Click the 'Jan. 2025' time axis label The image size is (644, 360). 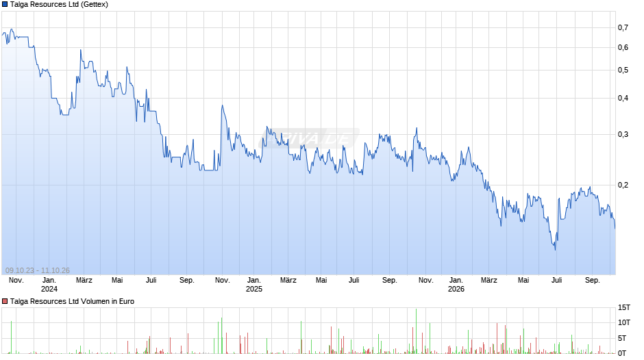[x=253, y=285]
